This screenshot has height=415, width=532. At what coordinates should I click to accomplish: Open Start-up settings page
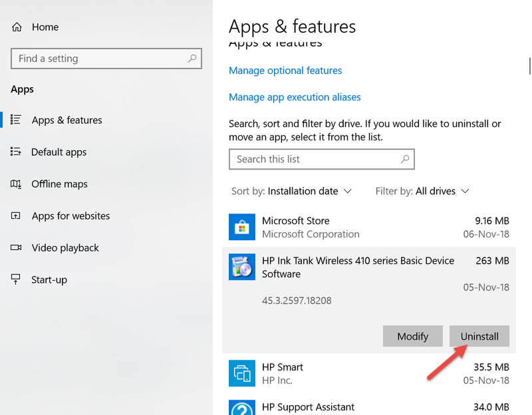[x=49, y=279]
